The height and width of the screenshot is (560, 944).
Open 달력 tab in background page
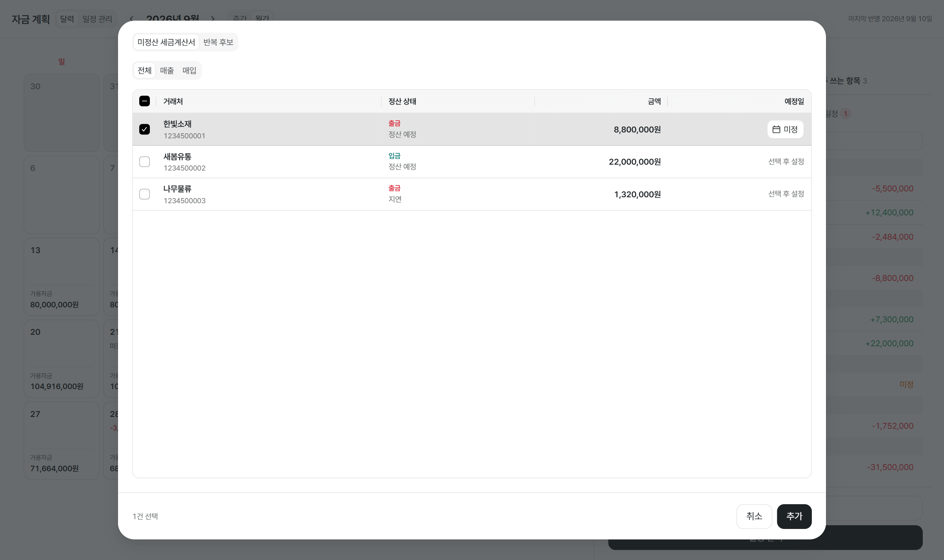point(67,18)
